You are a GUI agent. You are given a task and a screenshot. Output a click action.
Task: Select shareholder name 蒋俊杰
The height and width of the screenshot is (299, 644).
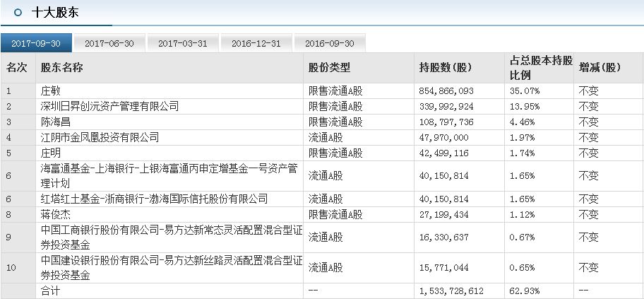pos(56,215)
